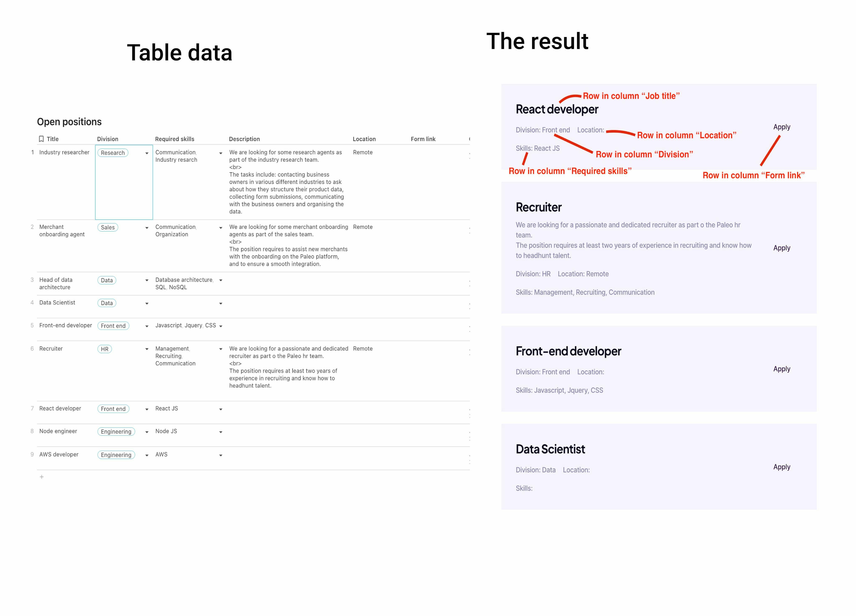The image size is (856, 616).
Task: Click the Form link column header
Action: coord(423,139)
